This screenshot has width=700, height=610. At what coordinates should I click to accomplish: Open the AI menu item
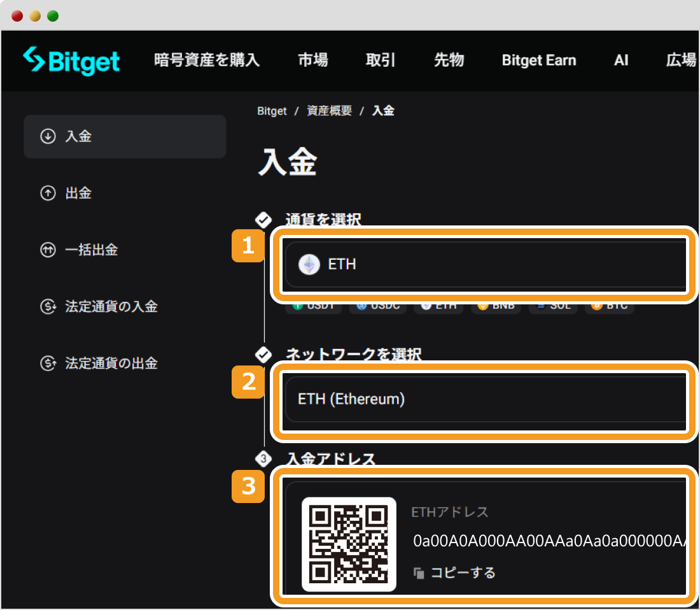pyautogui.click(x=621, y=60)
